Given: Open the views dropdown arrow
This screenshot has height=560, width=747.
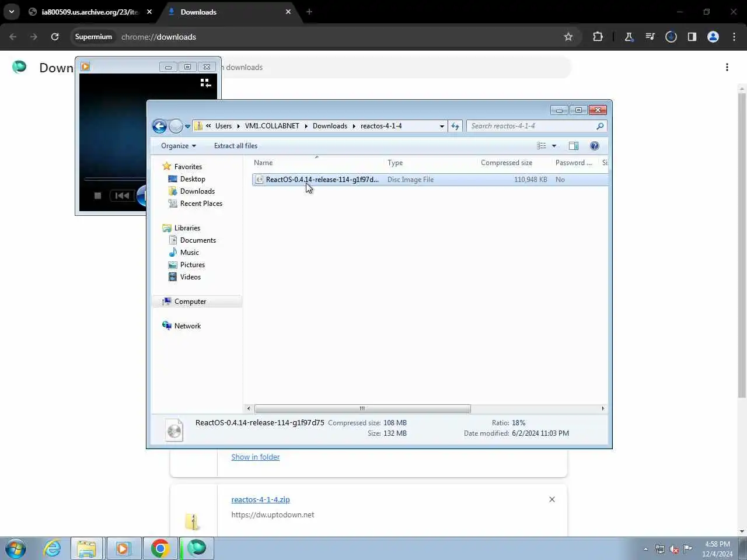Looking at the screenshot, I should click(x=554, y=146).
